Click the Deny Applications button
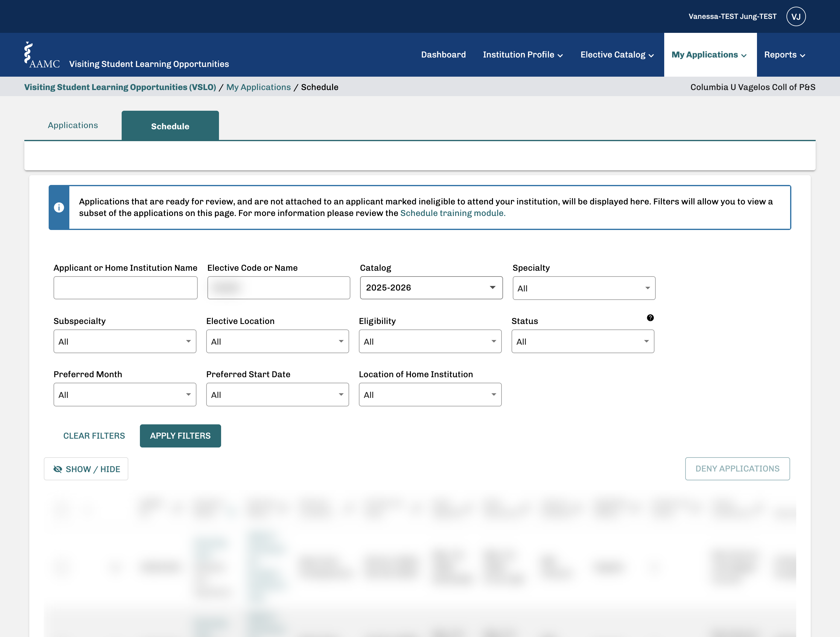Image resolution: width=840 pixels, height=637 pixels. (737, 468)
